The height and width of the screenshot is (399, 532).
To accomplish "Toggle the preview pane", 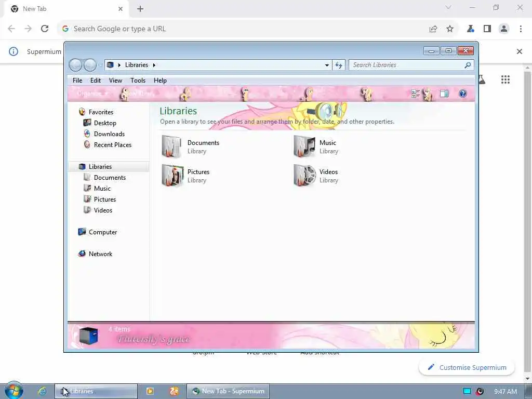I will (x=444, y=94).
